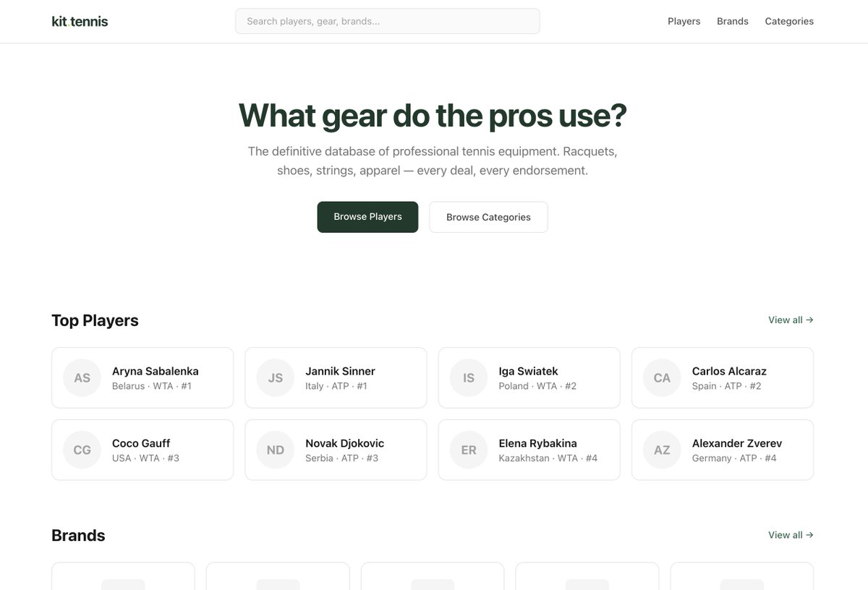The height and width of the screenshot is (590, 868).
Task: Focus the search players, gear, brands field
Action: (388, 21)
